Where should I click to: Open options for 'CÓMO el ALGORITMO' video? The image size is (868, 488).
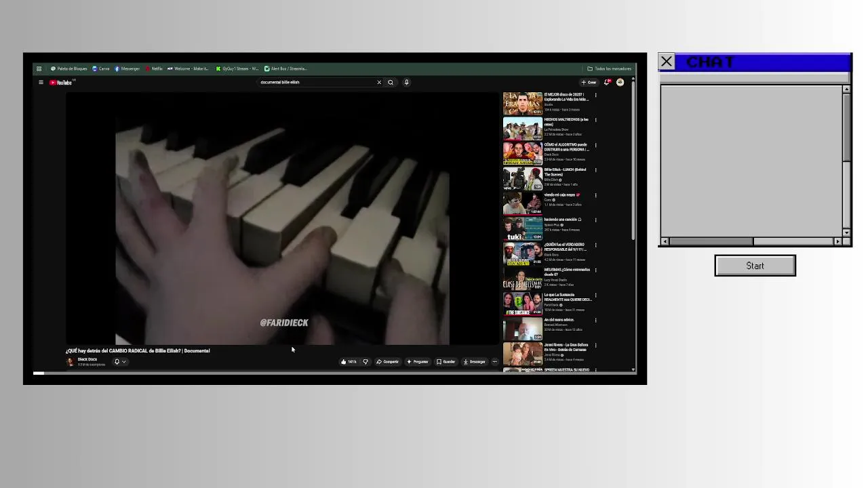595,145
